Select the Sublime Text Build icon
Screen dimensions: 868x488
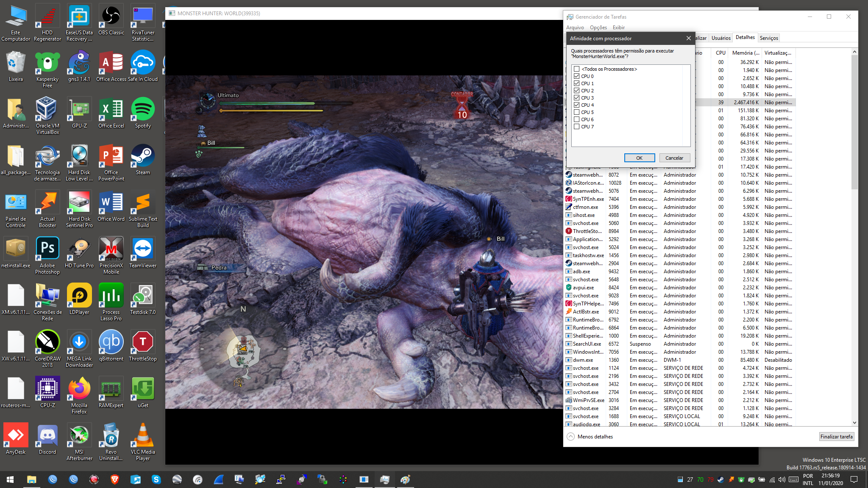[143, 210]
